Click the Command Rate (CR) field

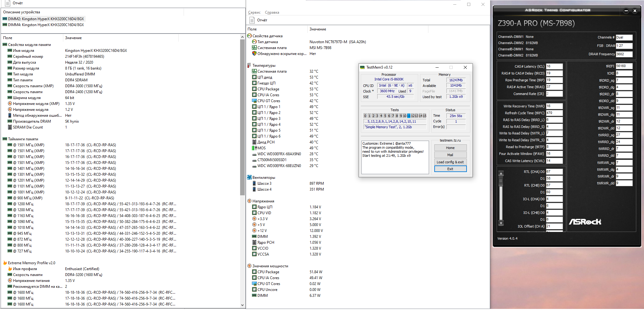tap(554, 94)
